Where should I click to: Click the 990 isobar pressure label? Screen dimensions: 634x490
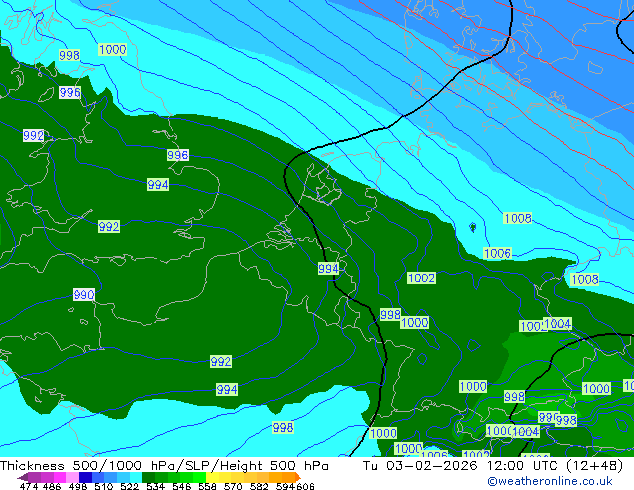(84, 294)
